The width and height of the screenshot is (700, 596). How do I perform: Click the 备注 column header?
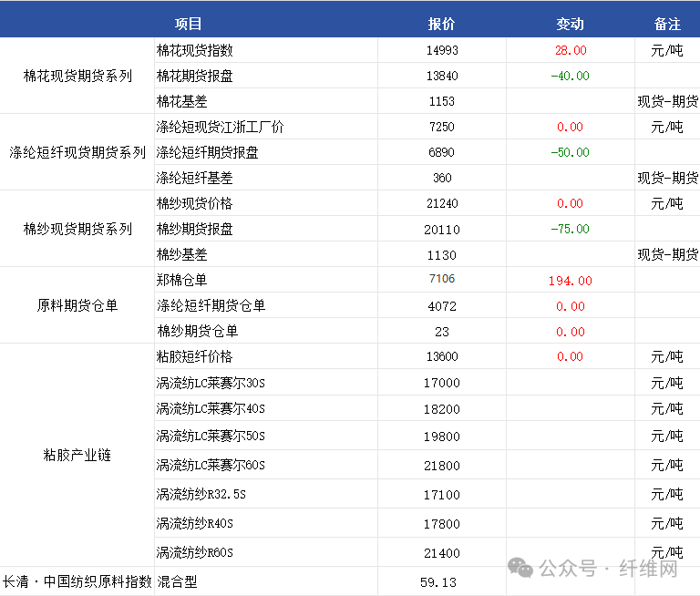tap(667, 24)
